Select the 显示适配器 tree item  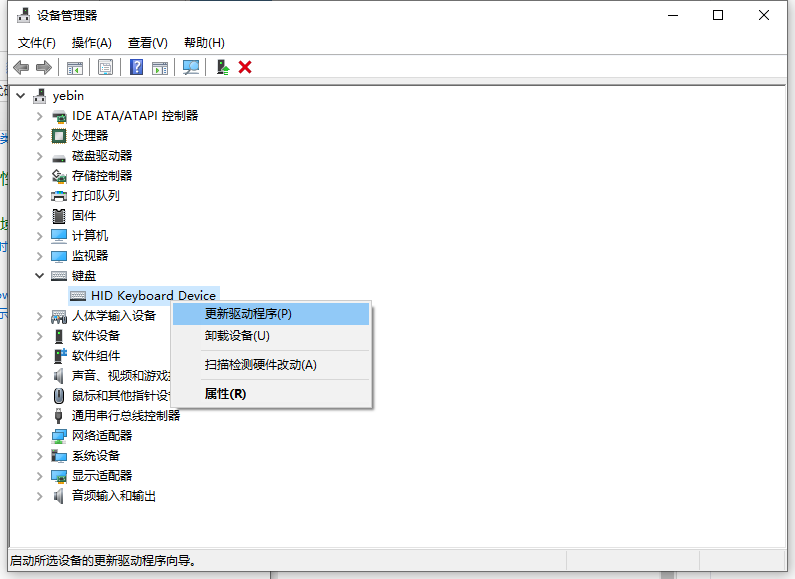point(101,475)
